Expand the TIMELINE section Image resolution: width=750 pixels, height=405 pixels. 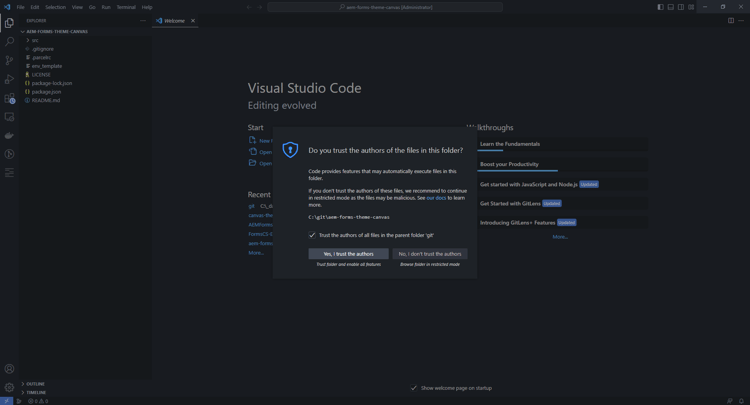[36, 393]
